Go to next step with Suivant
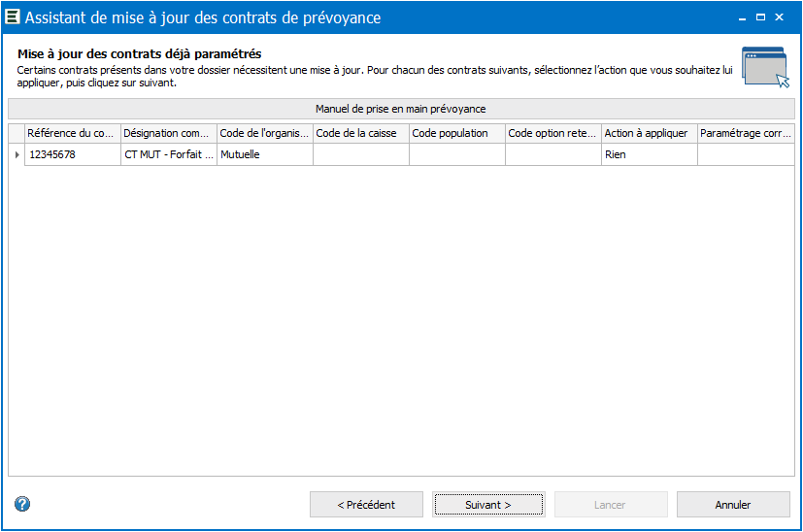Screen dimensions: 803x532 [x=488, y=505]
